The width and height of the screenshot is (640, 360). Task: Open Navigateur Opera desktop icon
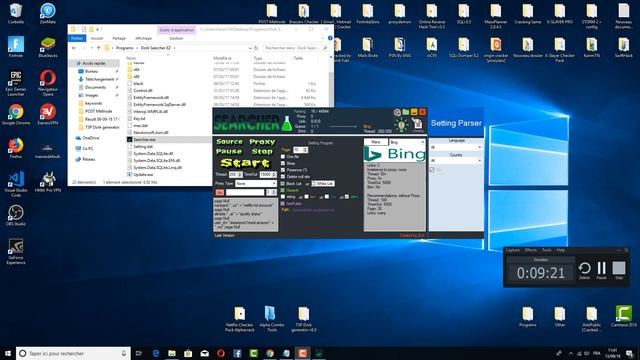[48, 82]
